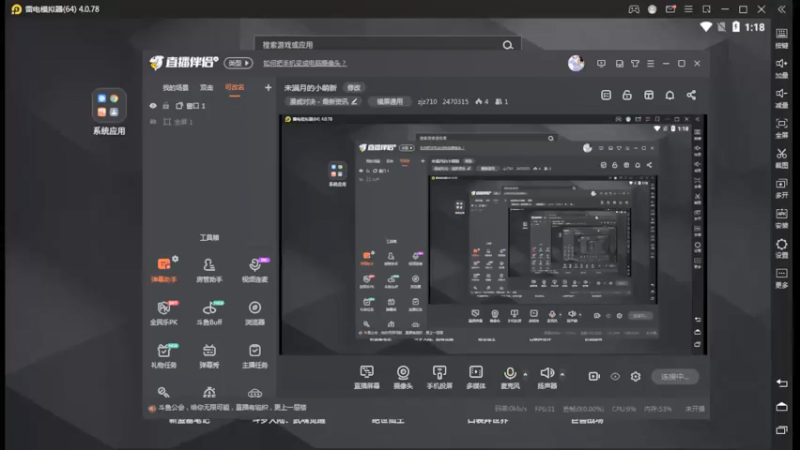
Task: Click the search magnifier in emulator search bar
Action: click(x=508, y=45)
